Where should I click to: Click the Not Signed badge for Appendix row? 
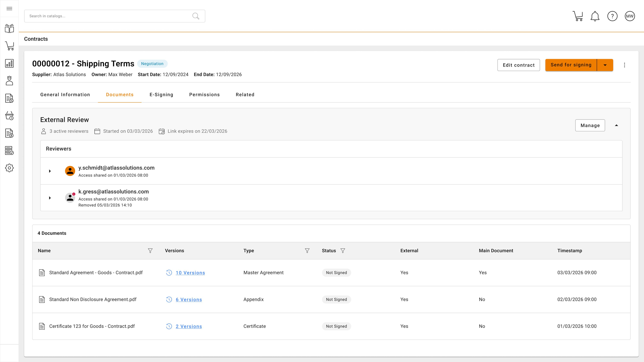point(336,299)
